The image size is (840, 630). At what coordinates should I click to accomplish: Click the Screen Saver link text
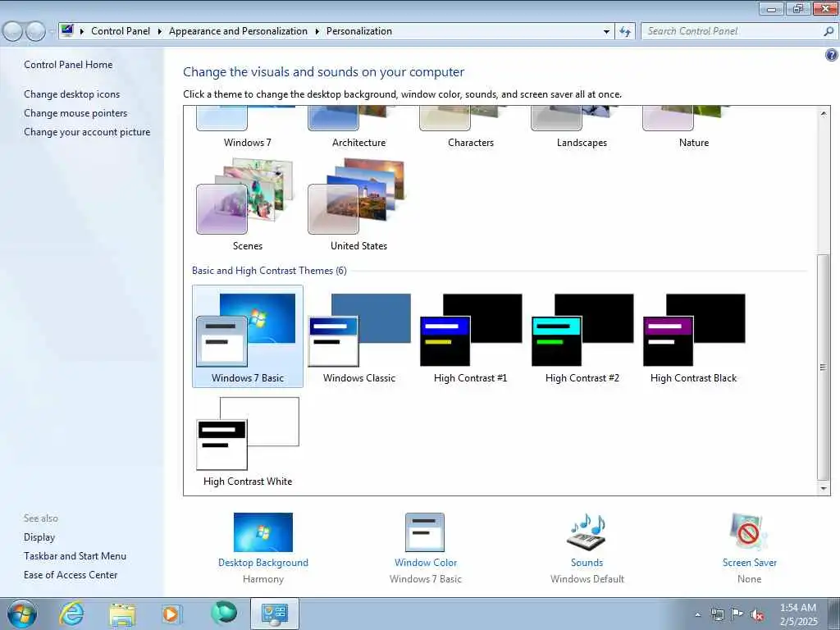[749, 563]
